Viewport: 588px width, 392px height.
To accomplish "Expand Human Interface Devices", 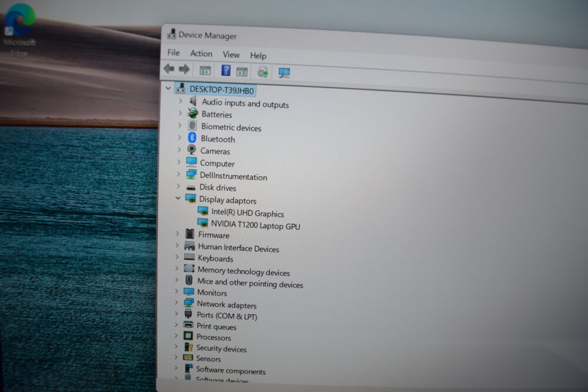I will pyautogui.click(x=177, y=245).
